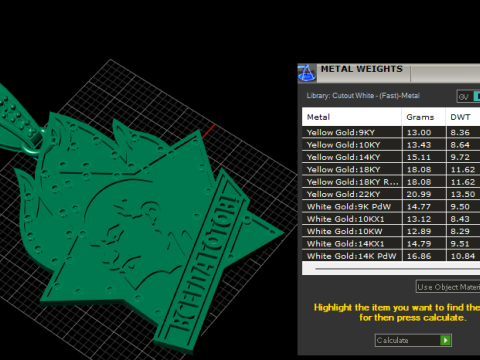480x360 pixels.
Task: Click the Calculate button
Action: 413,340
